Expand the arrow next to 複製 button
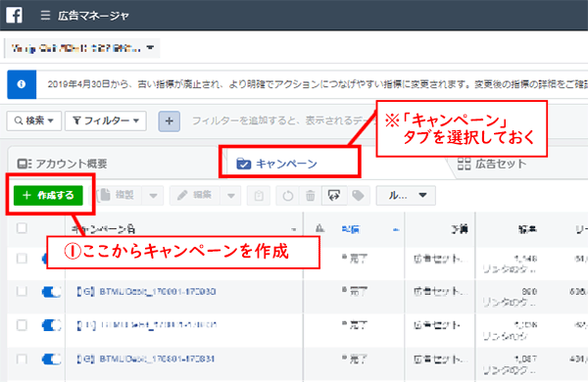The image size is (588, 382). (x=153, y=196)
